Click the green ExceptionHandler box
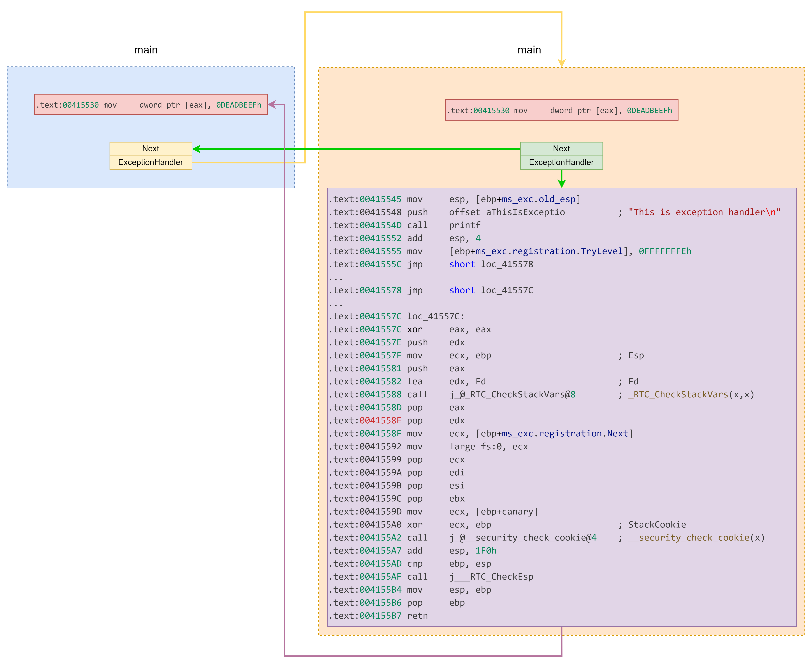Image resolution: width=812 pixels, height=670 pixels. coord(561,163)
